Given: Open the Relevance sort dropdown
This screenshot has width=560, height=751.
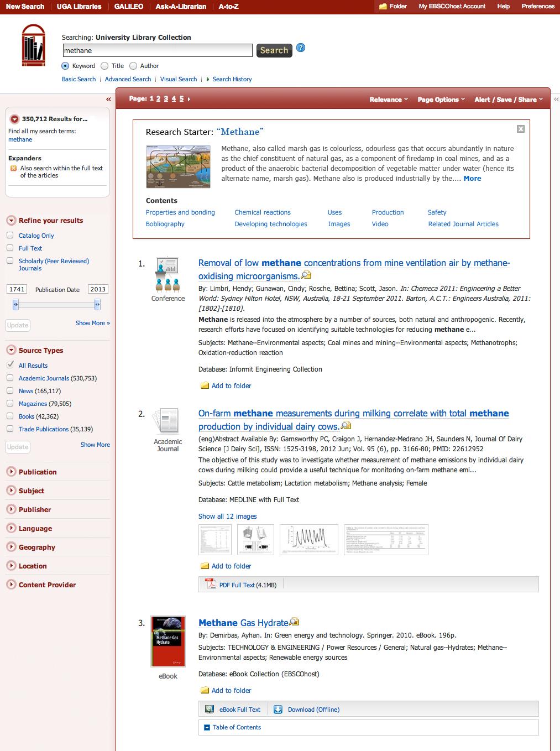Looking at the screenshot, I should (389, 100).
